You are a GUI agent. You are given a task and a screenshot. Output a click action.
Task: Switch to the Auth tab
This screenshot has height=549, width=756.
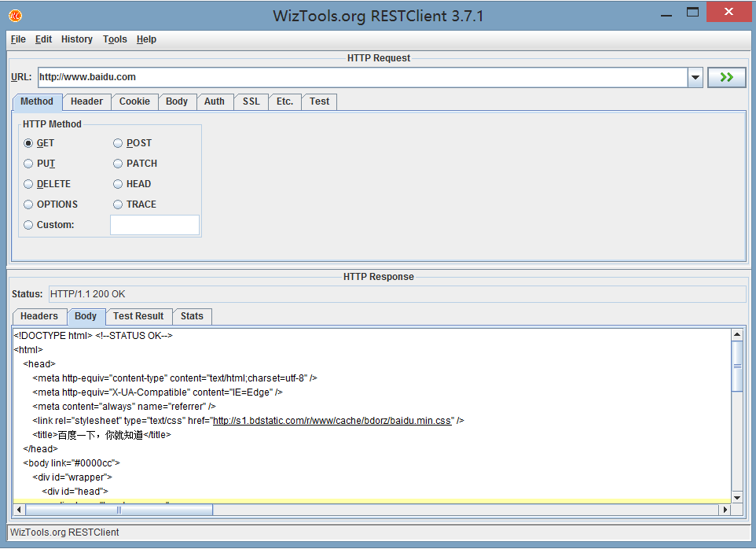click(x=214, y=101)
